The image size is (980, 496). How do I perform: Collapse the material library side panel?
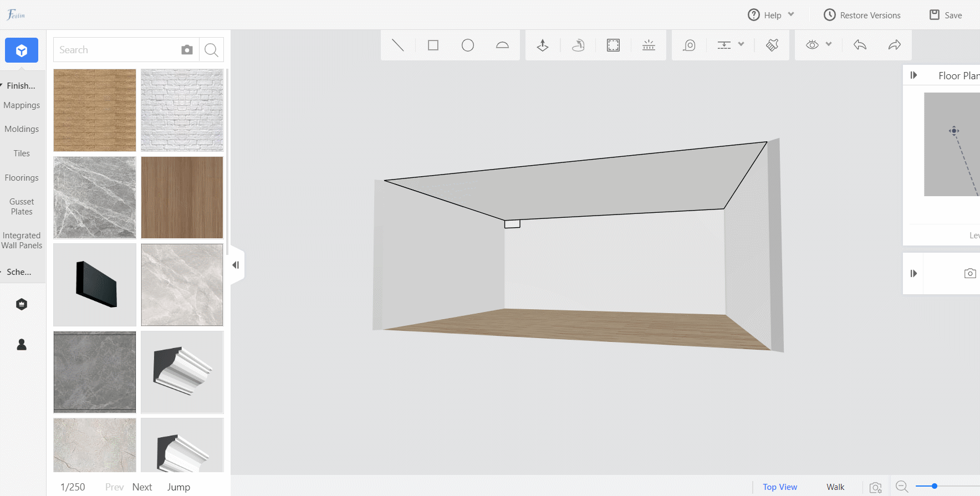tap(236, 265)
